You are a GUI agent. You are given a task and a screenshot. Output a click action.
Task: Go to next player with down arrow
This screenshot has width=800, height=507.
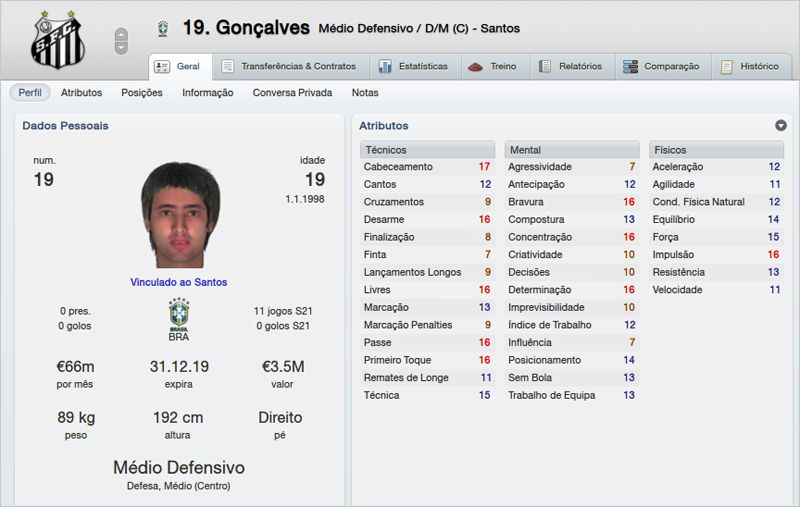tap(122, 47)
